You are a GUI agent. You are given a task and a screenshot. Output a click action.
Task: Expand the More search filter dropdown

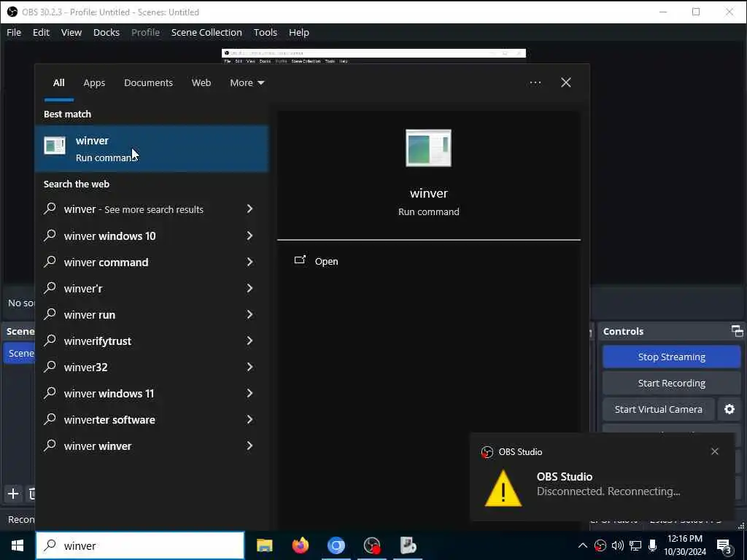point(247,83)
